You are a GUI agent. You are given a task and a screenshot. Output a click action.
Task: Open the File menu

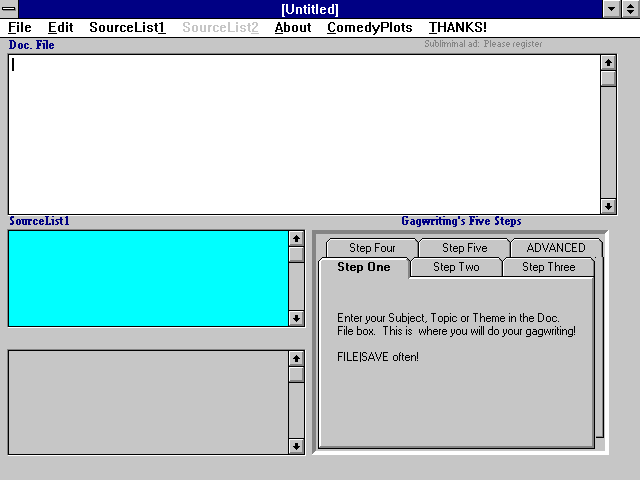(20, 27)
